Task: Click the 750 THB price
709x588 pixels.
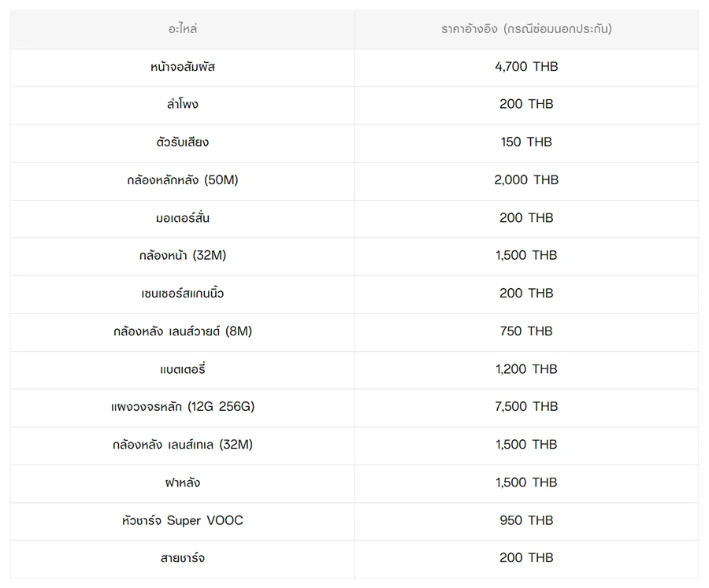Action: (526, 331)
